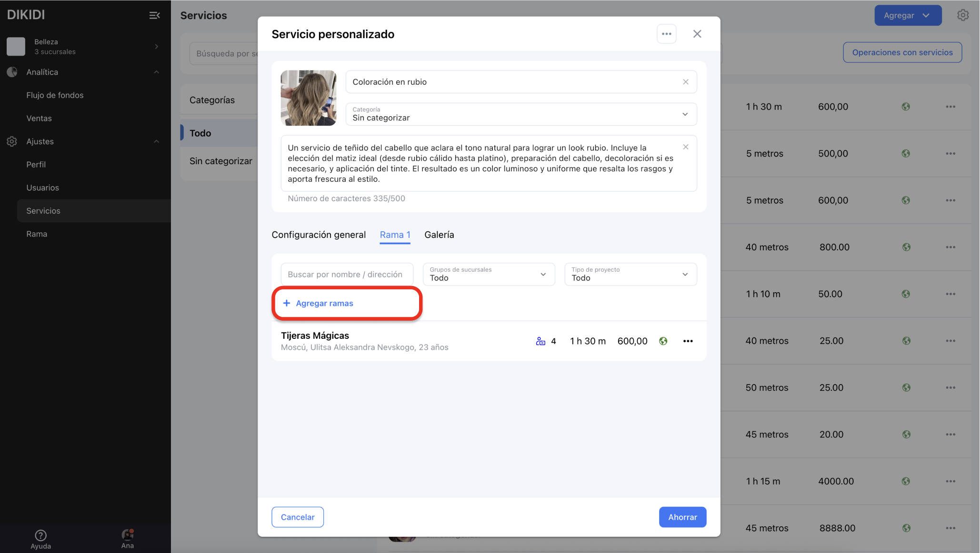Expand Tipo de proyecto dropdown
The width and height of the screenshot is (980, 553).
click(630, 274)
